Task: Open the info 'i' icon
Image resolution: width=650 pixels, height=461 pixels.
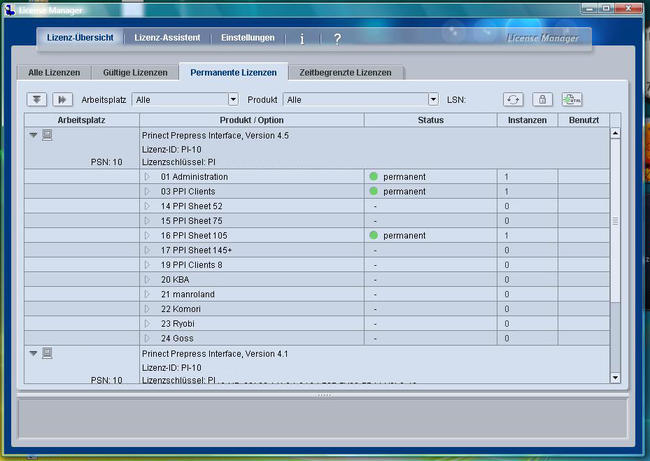Action: click(x=302, y=39)
